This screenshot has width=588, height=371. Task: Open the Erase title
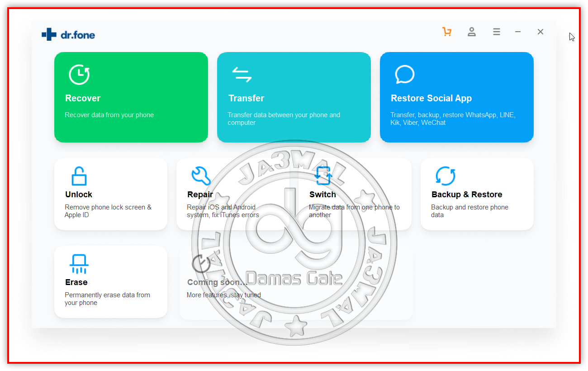pyautogui.click(x=76, y=282)
